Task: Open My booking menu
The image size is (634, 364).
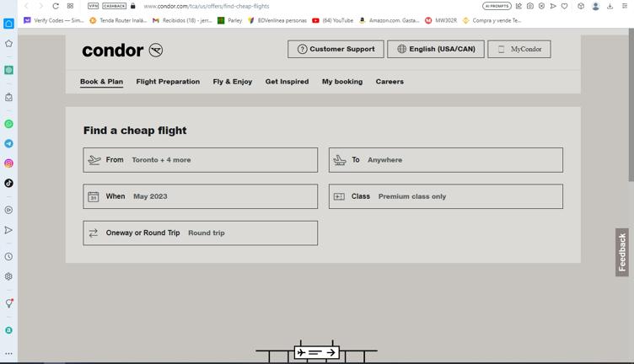Action: pyautogui.click(x=342, y=82)
